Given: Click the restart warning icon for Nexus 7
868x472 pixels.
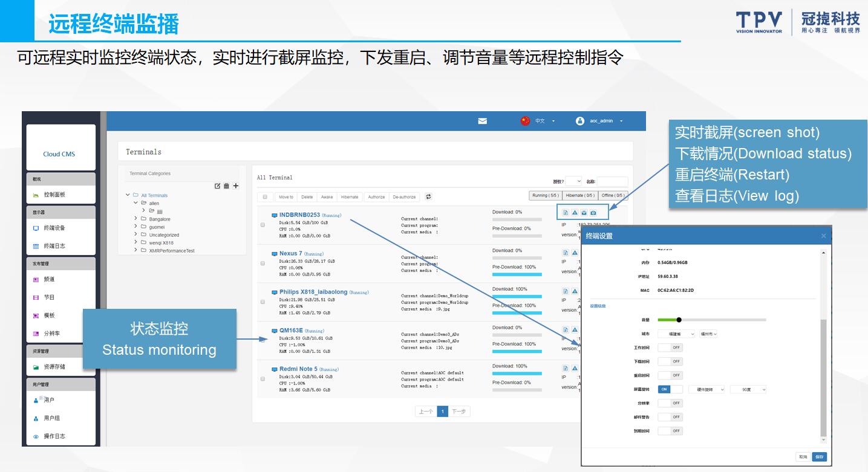Looking at the screenshot, I should point(575,253).
